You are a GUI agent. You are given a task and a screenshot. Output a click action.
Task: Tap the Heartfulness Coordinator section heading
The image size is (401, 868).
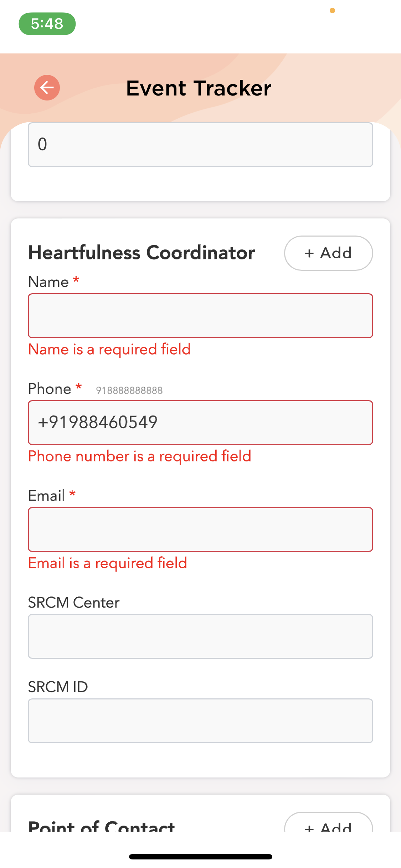[142, 253]
